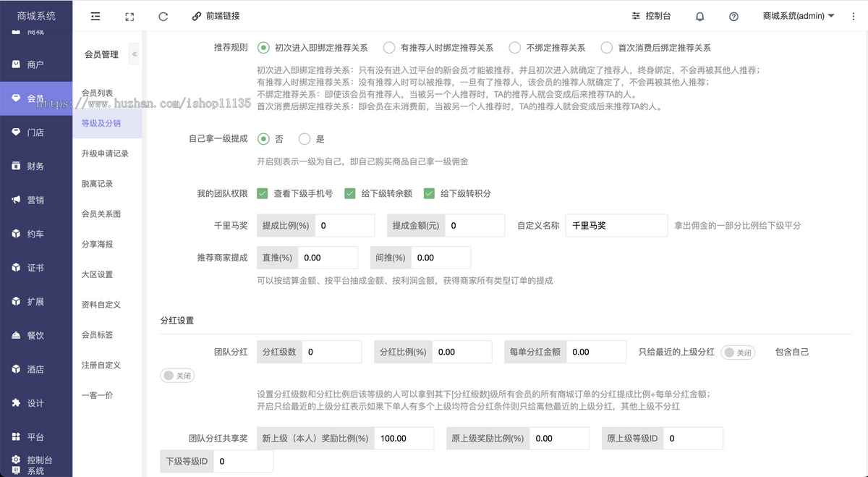Click the 设计 puzzle sidebar icon

17,402
